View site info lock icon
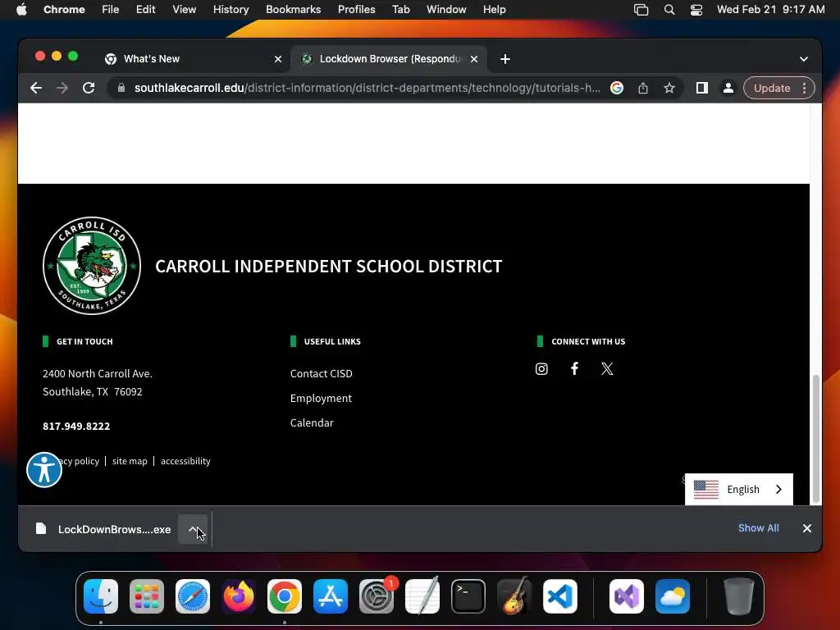840x630 pixels. tap(121, 88)
